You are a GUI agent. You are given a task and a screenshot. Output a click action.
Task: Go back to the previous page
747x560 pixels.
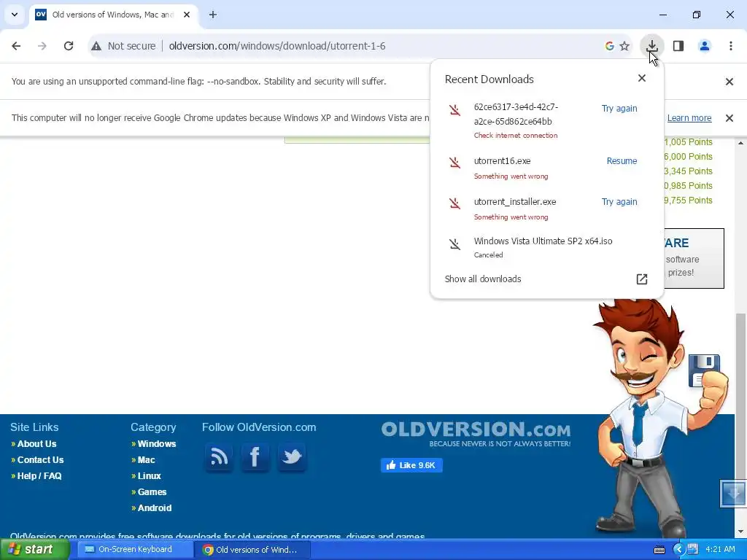16,46
